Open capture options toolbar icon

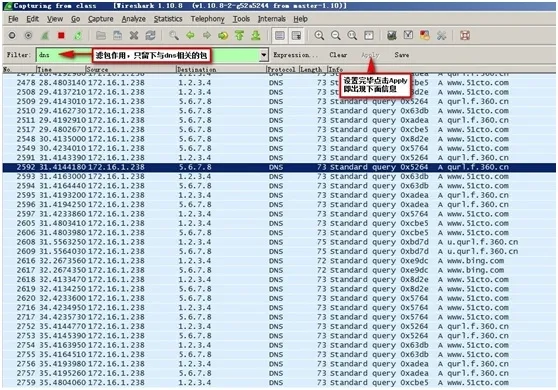coord(28,36)
